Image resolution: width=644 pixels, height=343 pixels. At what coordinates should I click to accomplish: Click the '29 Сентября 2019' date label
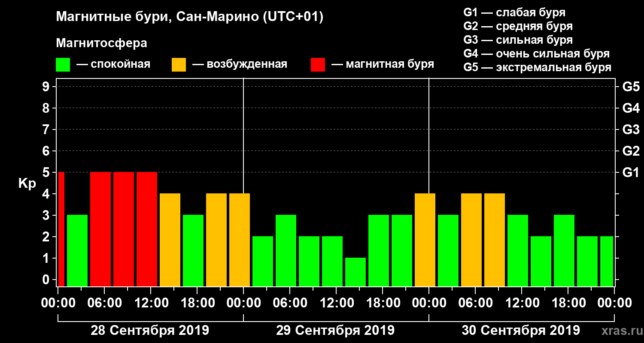pyautogui.click(x=335, y=330)
